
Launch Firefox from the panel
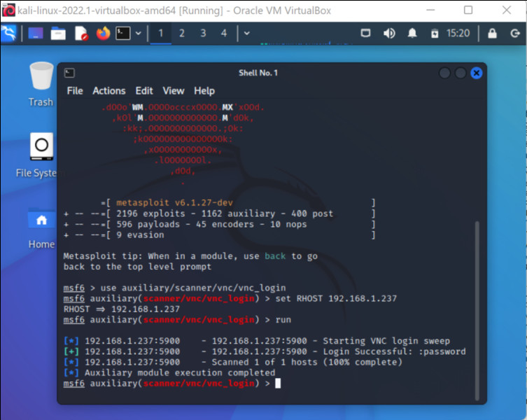(x=103, y=34)
